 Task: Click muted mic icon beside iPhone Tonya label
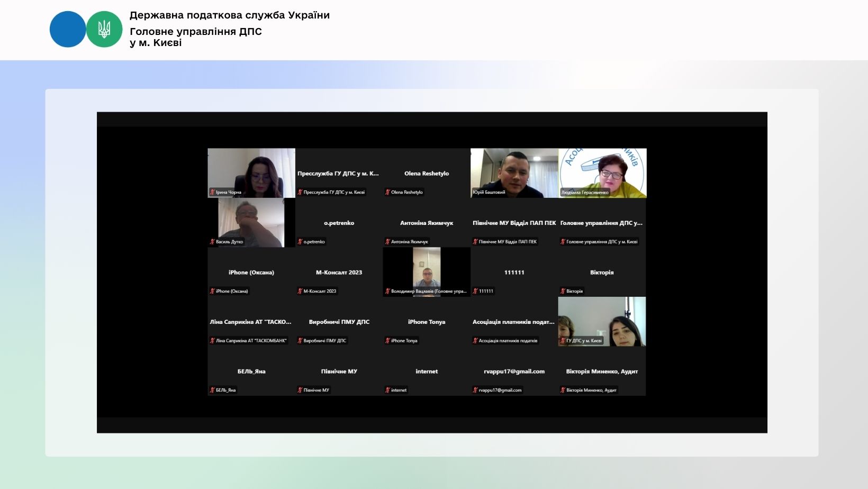[387, 341]
